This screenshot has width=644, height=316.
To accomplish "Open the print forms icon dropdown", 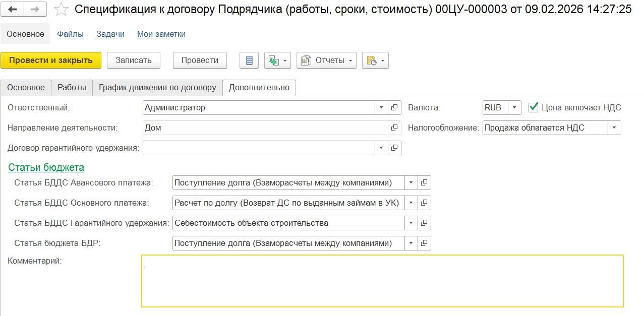I will (x=375, y=60).
